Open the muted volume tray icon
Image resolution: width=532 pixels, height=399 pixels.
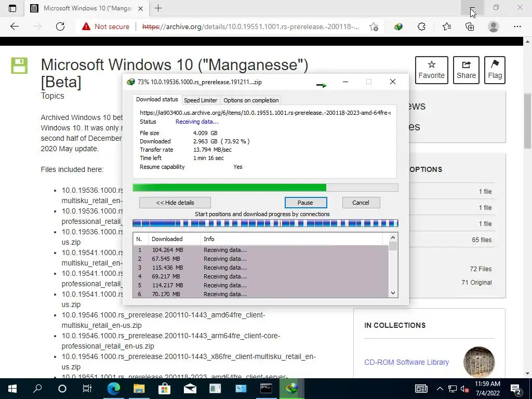[x=465, y=389]
